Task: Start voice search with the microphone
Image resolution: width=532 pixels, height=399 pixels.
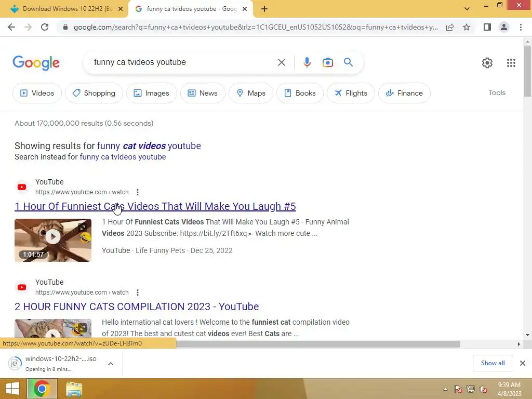Action: (307, 62)
